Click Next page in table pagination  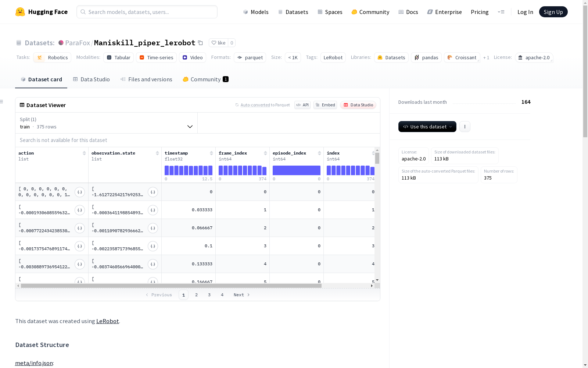click(x=241, y=295)
